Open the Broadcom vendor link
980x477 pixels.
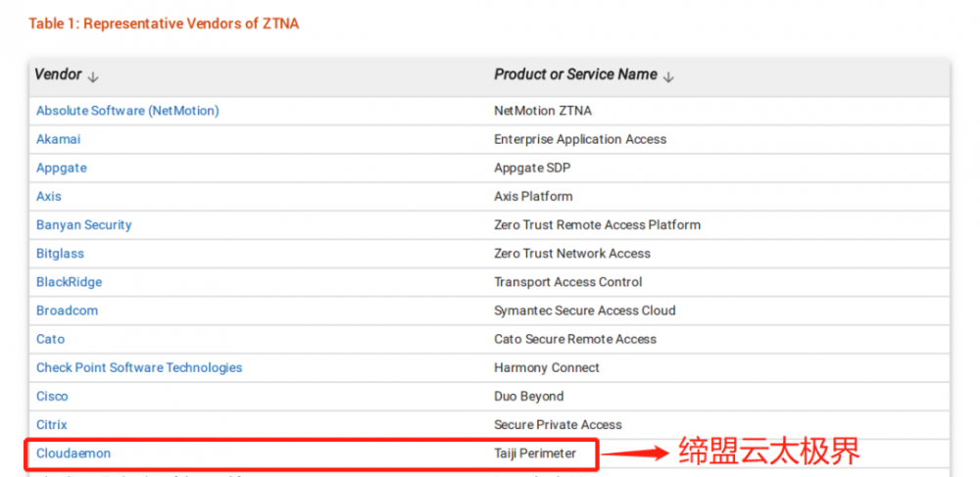coord(67,310)
